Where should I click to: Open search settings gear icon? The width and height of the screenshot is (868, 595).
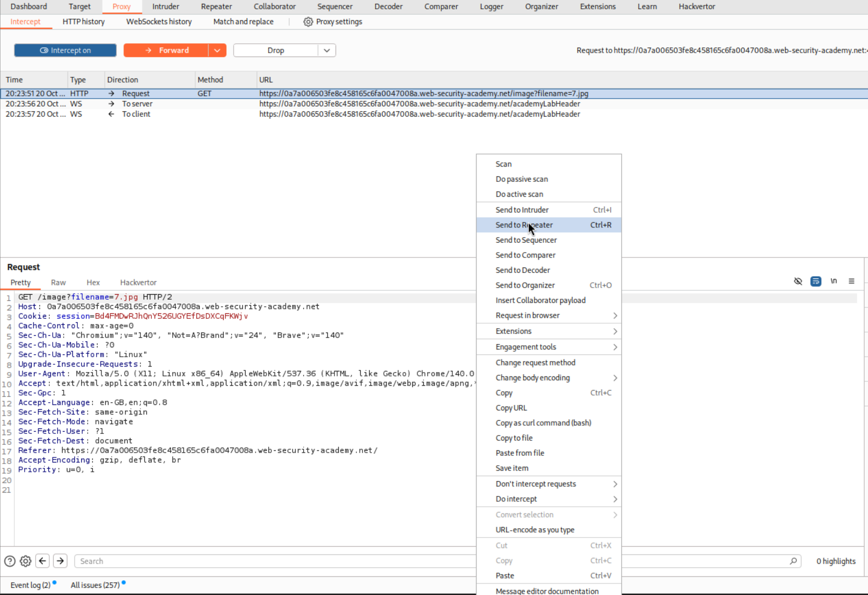(x=26, y=561)
